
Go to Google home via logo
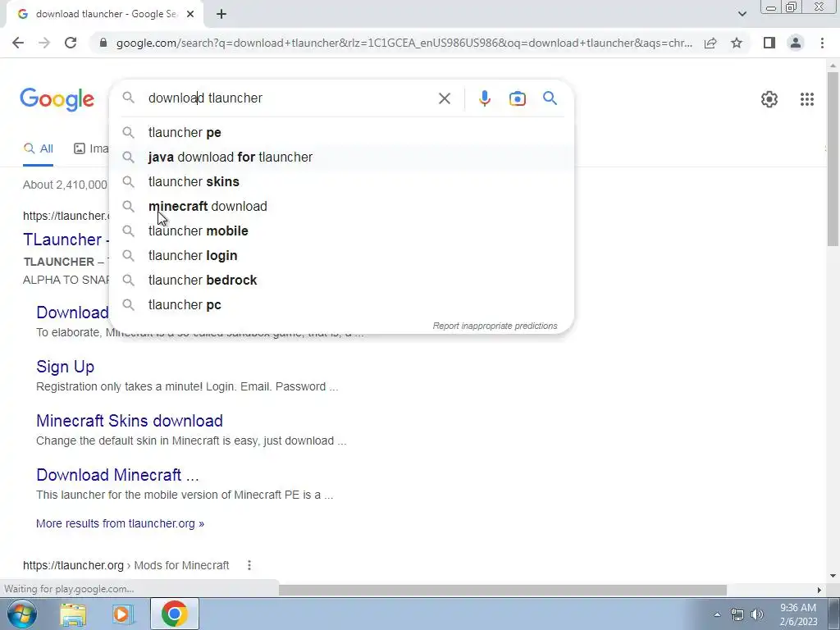coord(57,99)
